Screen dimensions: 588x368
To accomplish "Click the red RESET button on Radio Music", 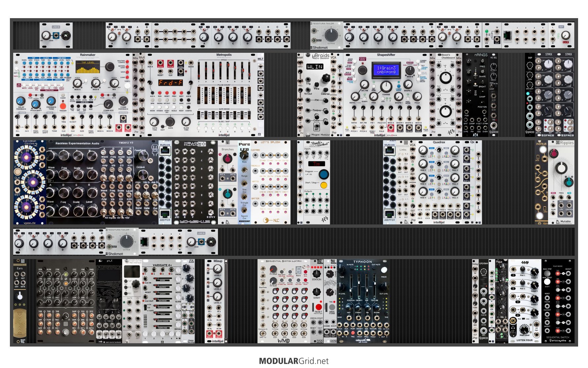I will pyautogui.click(x=319, y=307).
